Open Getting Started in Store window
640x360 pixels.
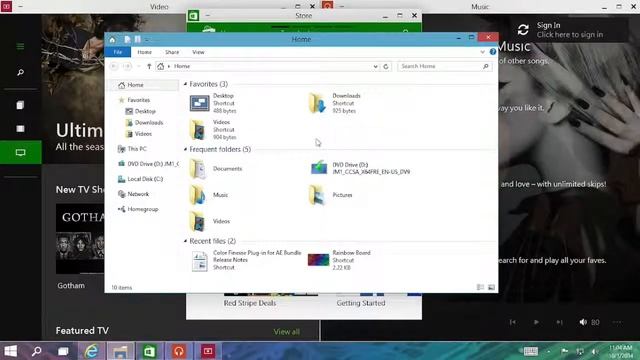point(361,303)
